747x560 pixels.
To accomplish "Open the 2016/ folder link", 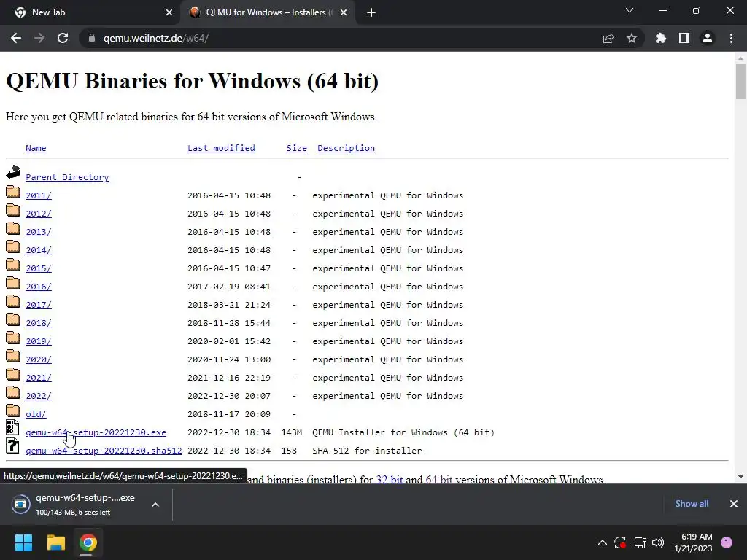I will pos(39,286).
